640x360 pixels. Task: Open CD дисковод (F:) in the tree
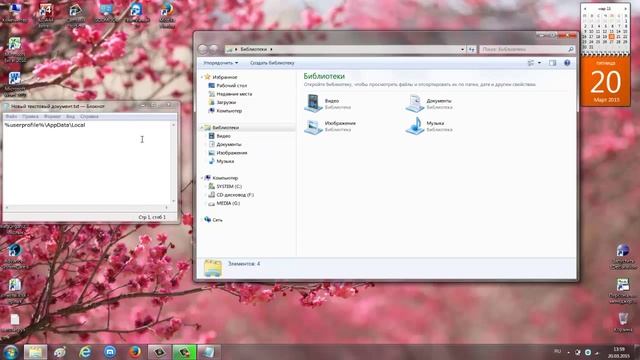[x=231, y=195]
